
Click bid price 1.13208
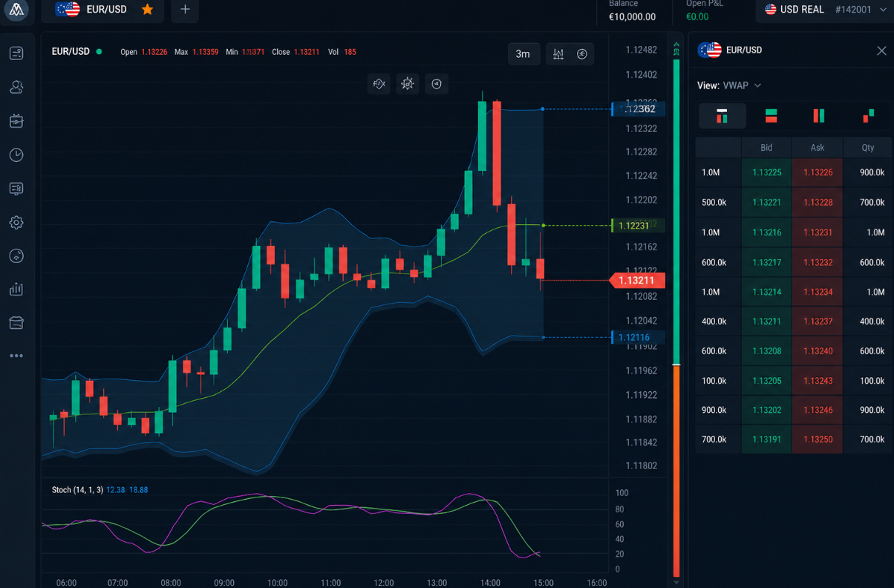766,350
